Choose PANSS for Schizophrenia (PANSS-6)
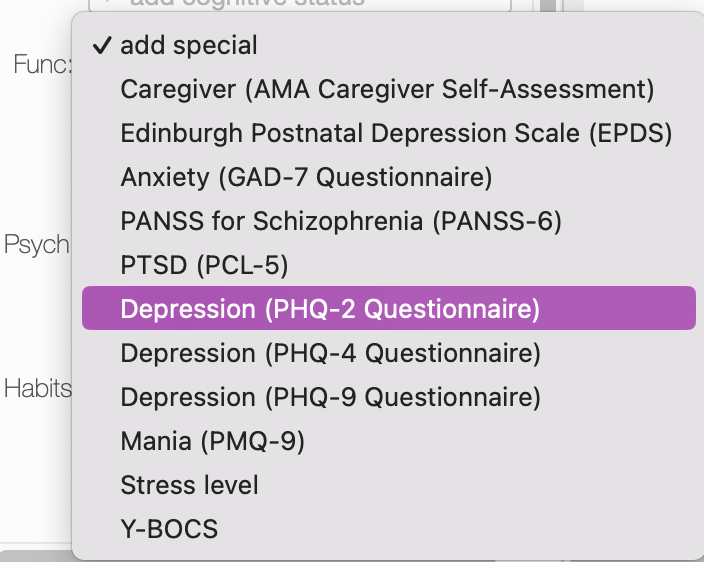Viewport: 704px width, 562px height. [x=341, y=221]
